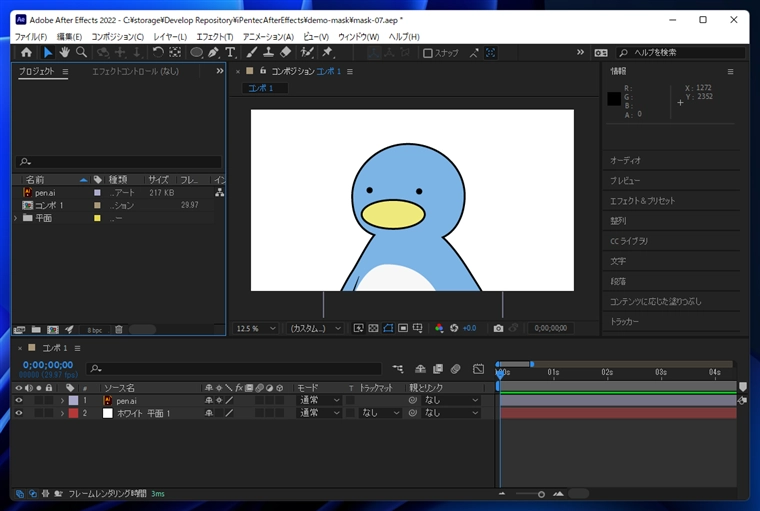Toggle visibility of ホワイト 平面 1 layer

pyautogui.click(x=18, y=413)
